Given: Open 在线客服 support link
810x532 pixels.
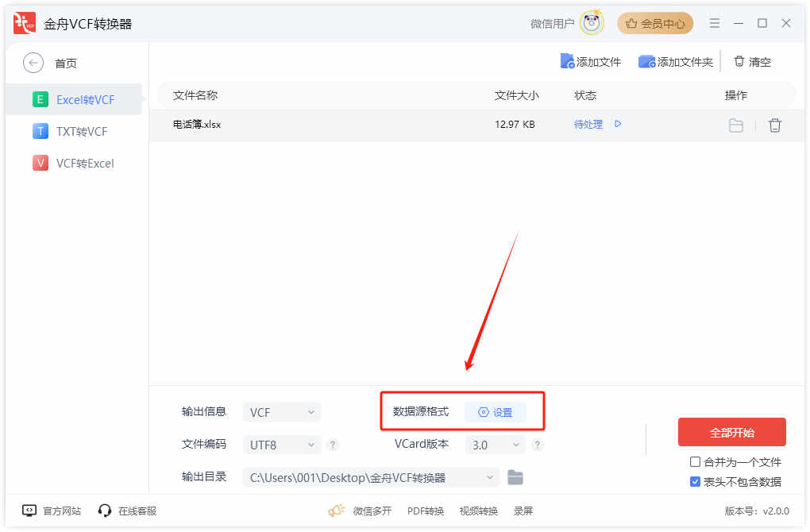Looking at the screenshot, I should click(x=127, y=511).
